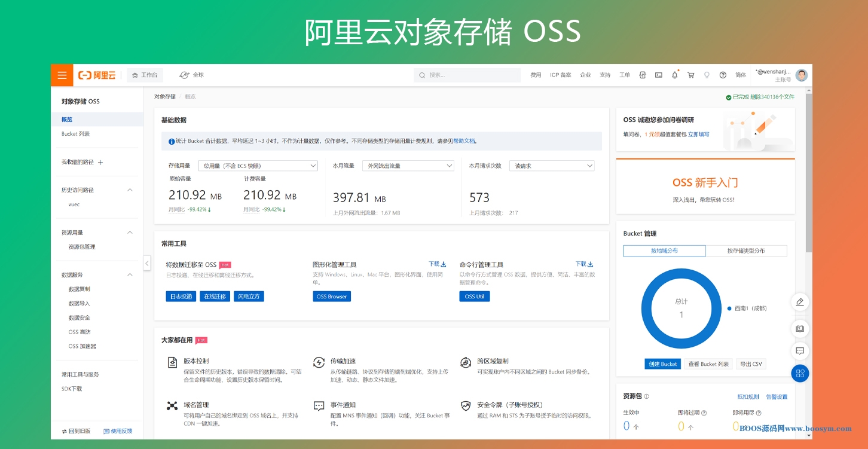Open 数据导入 in sidebar
Viewport: 868px width, 449px height.
tap(79, 304)
